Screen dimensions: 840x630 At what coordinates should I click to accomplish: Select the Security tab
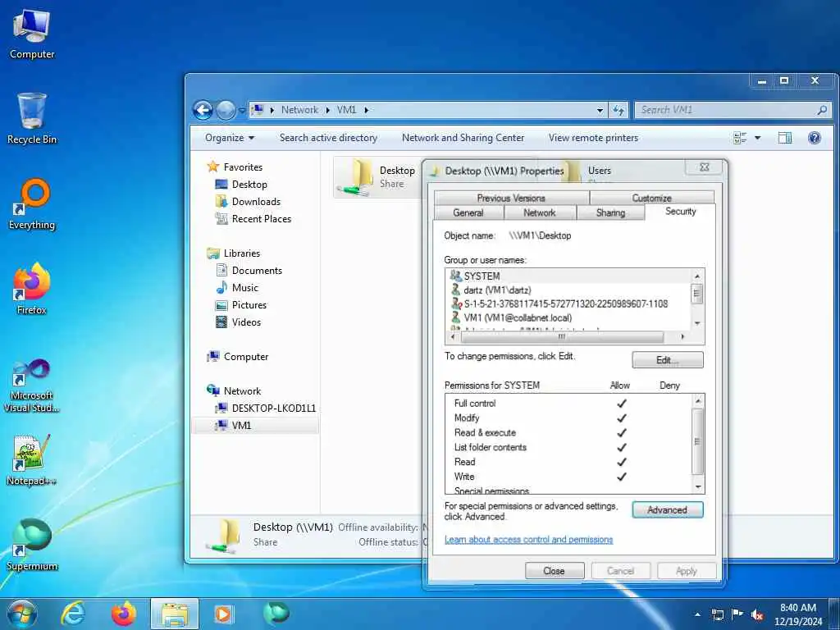click(680, 211)
